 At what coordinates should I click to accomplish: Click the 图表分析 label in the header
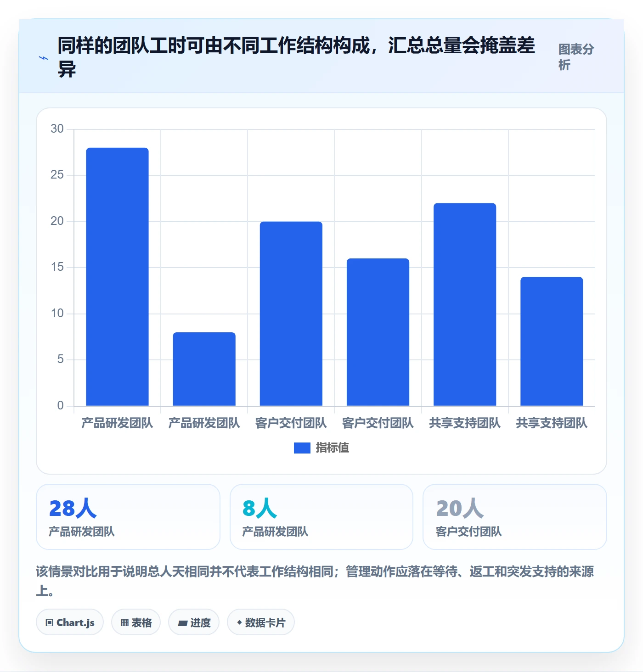click(x=576, y=57)
